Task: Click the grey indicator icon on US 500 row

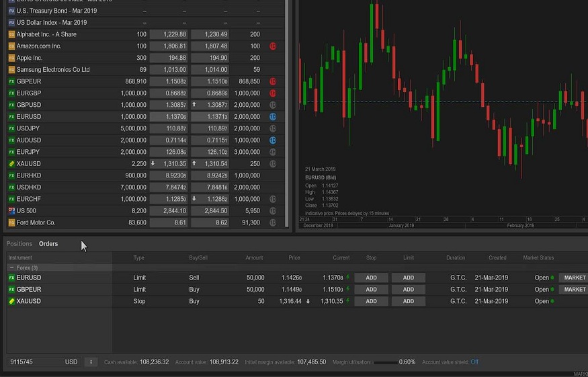Action: click(x=273, y=211)
